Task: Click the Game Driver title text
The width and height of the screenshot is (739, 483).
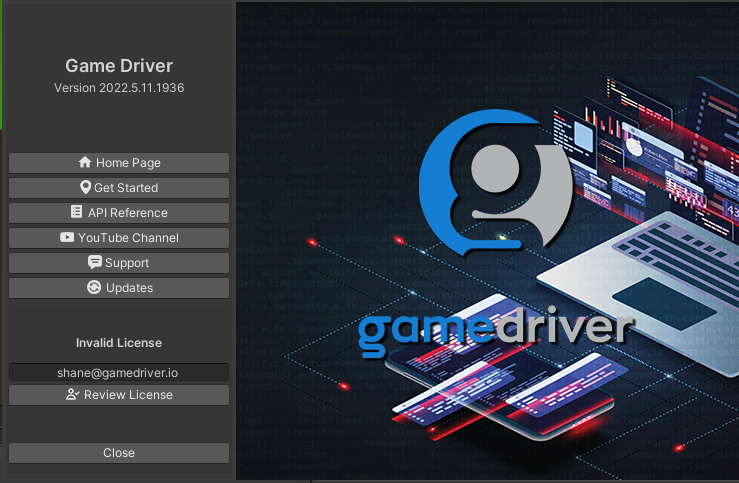Action: (119, 66)
